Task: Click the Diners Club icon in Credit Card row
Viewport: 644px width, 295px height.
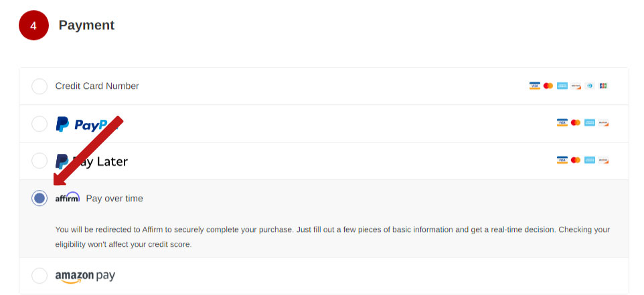Action: click(590, 86)
